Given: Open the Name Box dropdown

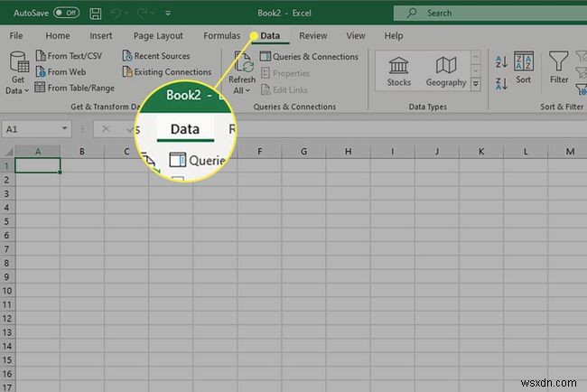Looking at the screenshot, I should (64, 128).
